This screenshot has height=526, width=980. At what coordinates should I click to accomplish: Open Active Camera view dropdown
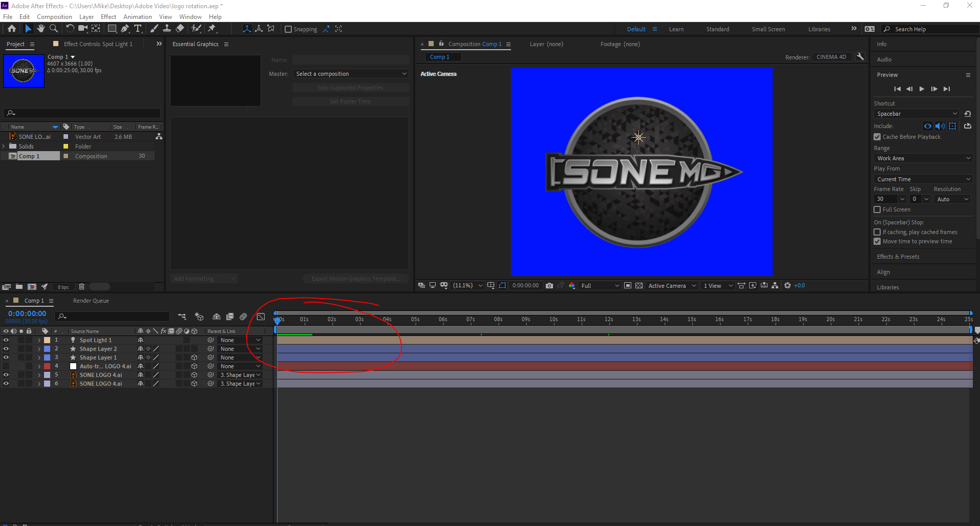click(672, 286)
